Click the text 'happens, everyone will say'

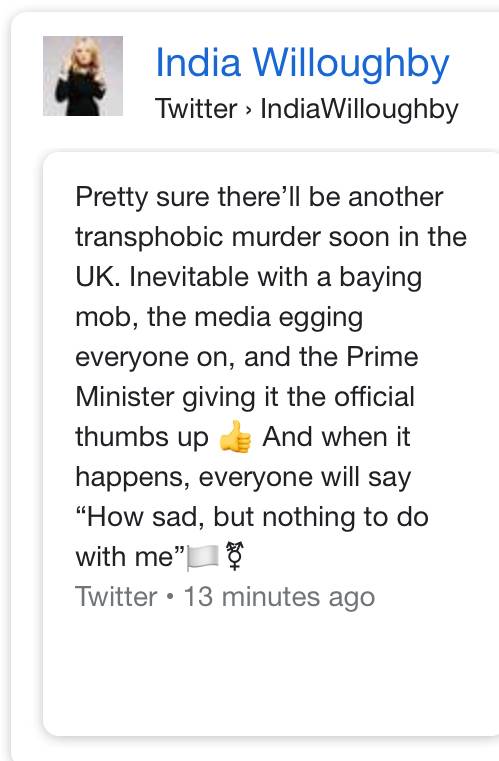(243, 477)
